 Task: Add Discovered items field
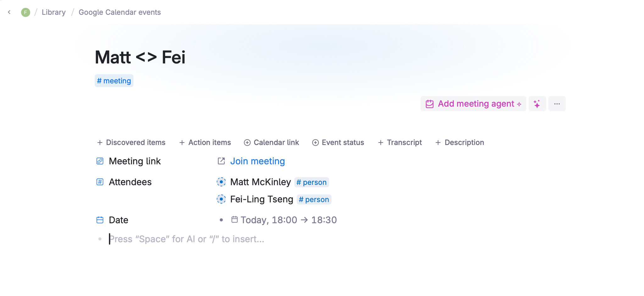131,142
